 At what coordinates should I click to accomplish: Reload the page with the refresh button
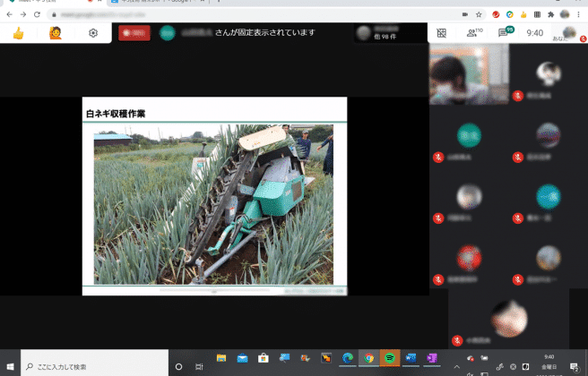click(x=39, y=15)
